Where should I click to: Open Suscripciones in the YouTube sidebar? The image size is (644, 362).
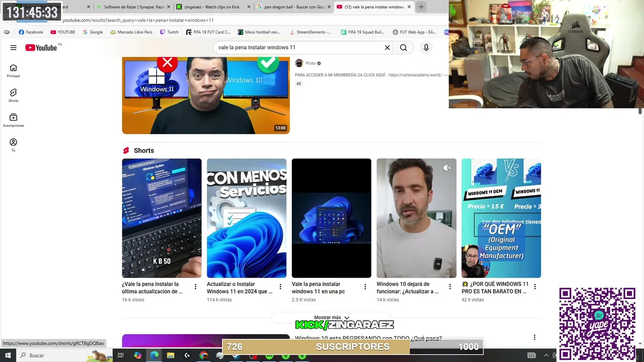(13, 120)
